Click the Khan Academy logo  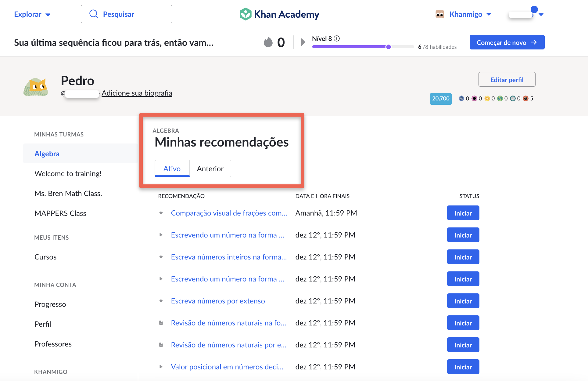(279, 14)
